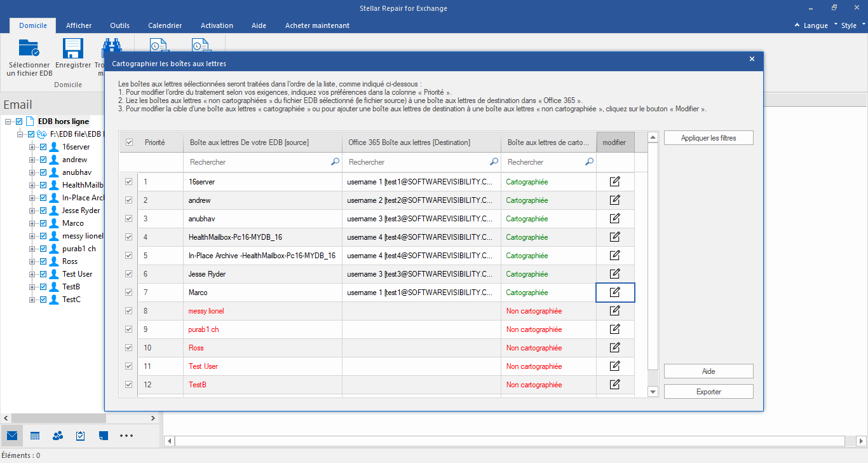This screenshot has height=463, width=868.
Task: Toggle Ross checkbox in mailbox tree
Action: point(43,261)
